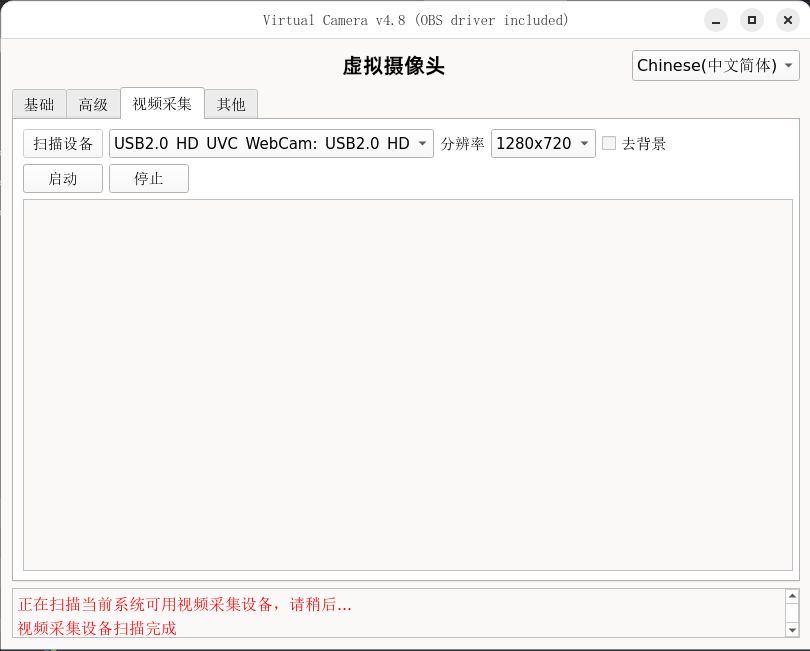
Task: Expand the USB2.0 HD UVC WebCam device dropdown
Action: [271, 144]
